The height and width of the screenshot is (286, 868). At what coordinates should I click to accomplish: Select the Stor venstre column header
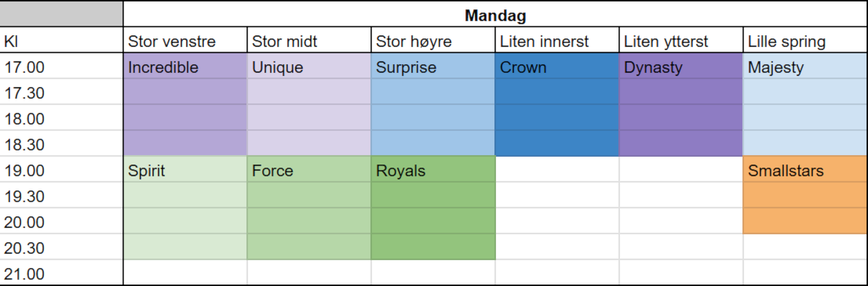[x=185, y=40]
